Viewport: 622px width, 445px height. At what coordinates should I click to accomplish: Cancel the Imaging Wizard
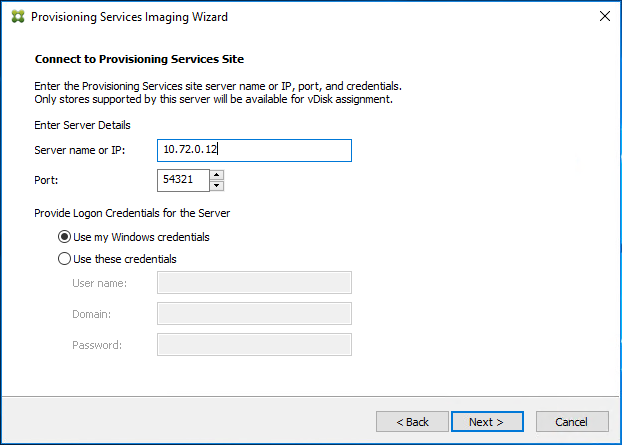[572, 422]
